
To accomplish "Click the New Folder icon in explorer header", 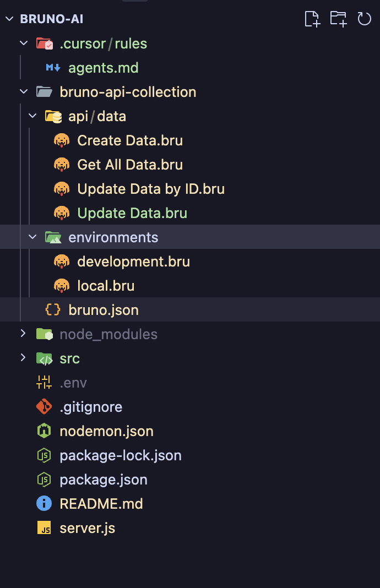I will (x=338, y=19).
